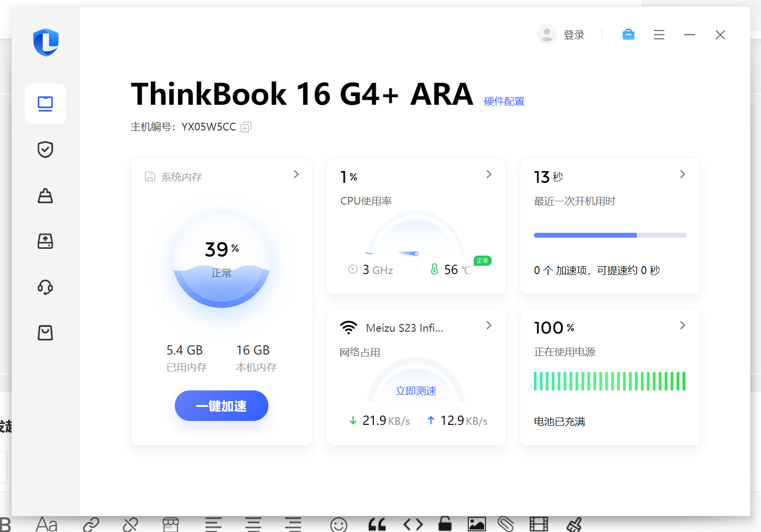Click the 0 个加速项 speed-up text

point(596,271)
